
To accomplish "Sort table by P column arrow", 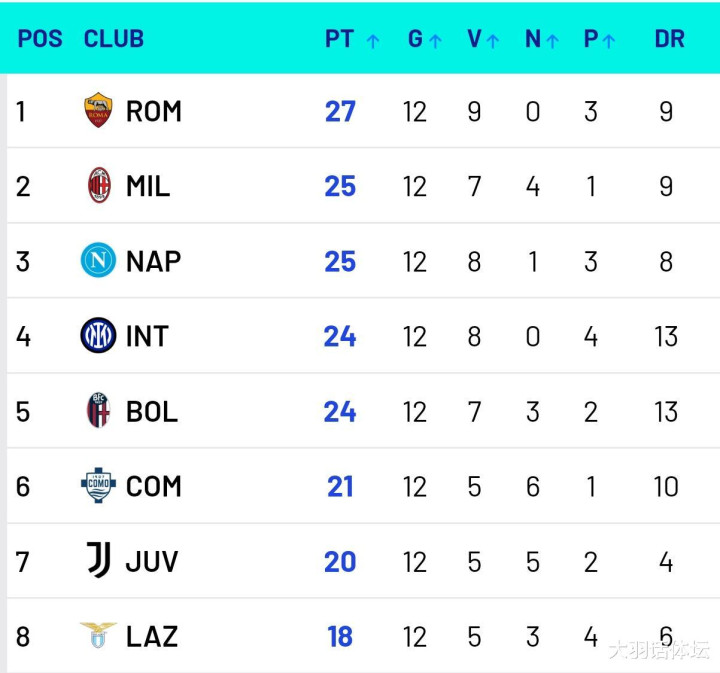I will click(609, 41).
